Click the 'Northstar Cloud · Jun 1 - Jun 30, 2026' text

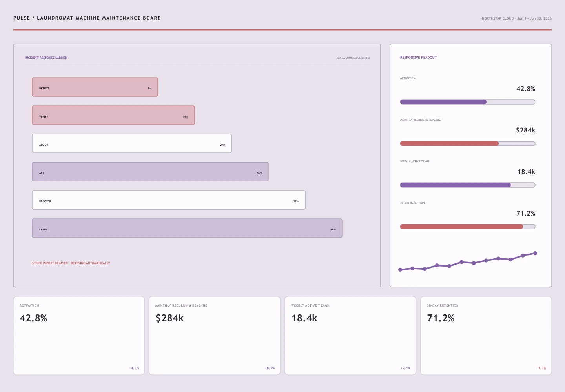coord(517,18)
